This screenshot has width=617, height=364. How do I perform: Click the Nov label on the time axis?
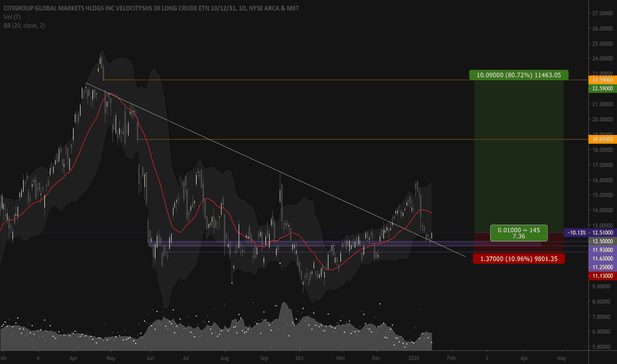340,358
